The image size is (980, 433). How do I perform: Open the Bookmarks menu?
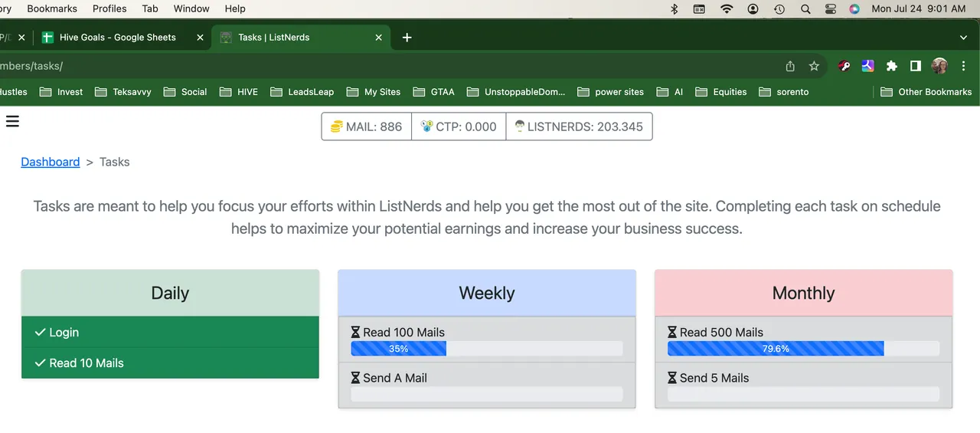(52, 9)
